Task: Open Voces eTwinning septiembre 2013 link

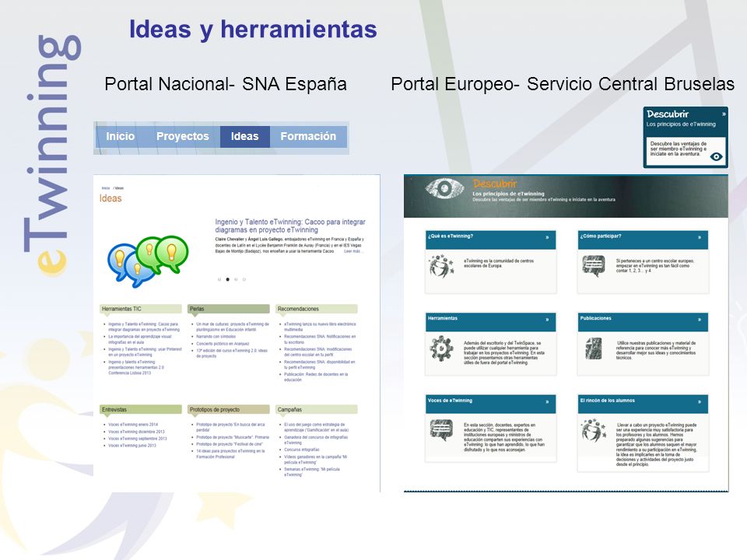Action: 138,439
